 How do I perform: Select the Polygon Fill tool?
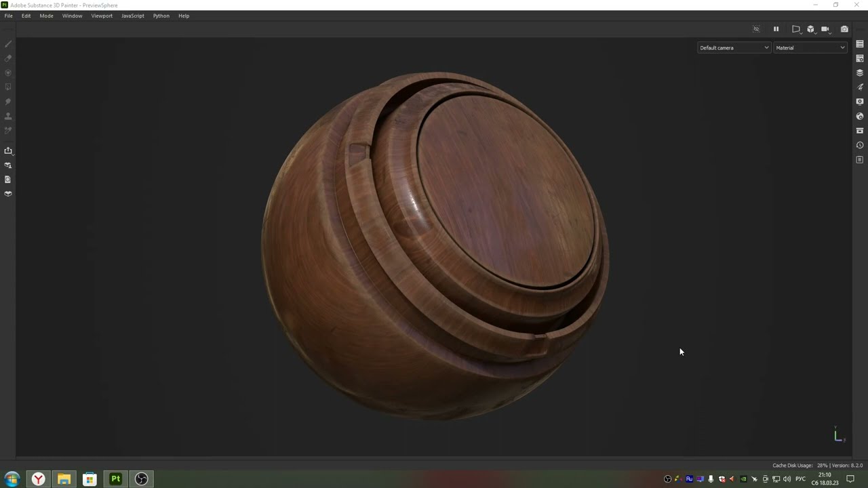(x=8, y=87)
